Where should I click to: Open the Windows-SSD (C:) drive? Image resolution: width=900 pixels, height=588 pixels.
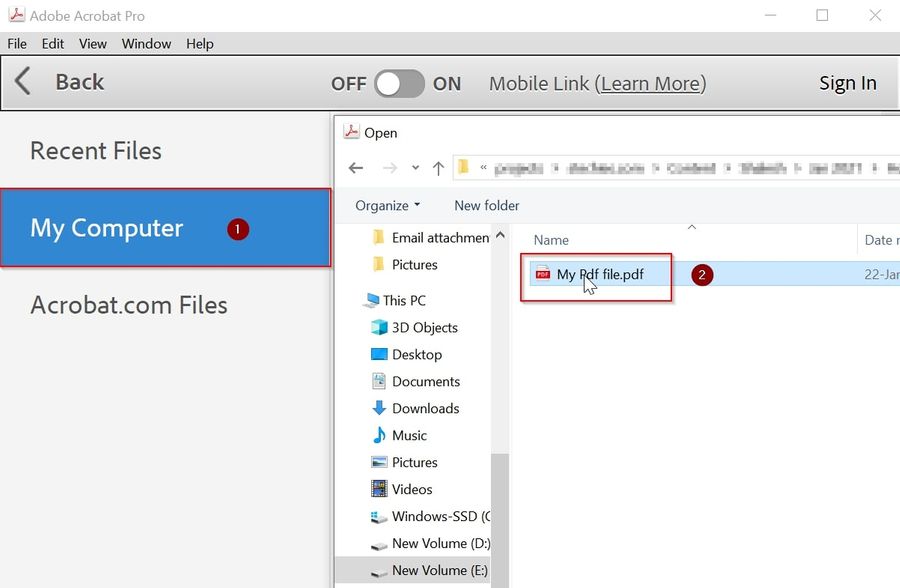pos(441,517)
